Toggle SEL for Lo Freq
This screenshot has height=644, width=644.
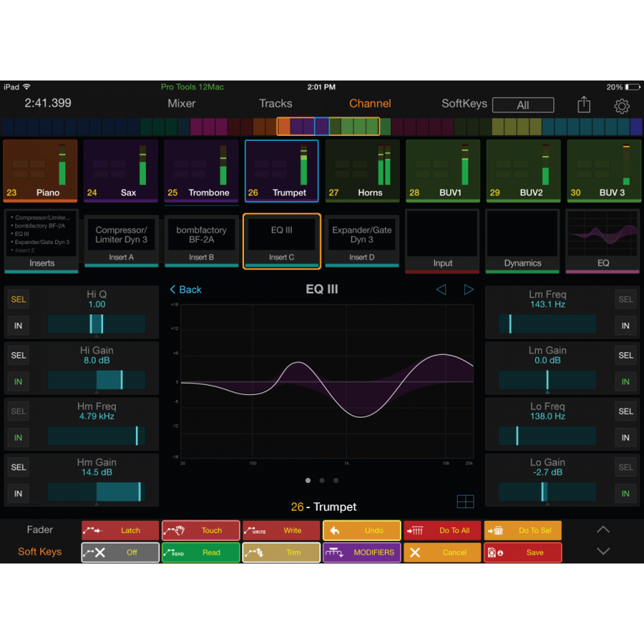(x=625, y=411)
